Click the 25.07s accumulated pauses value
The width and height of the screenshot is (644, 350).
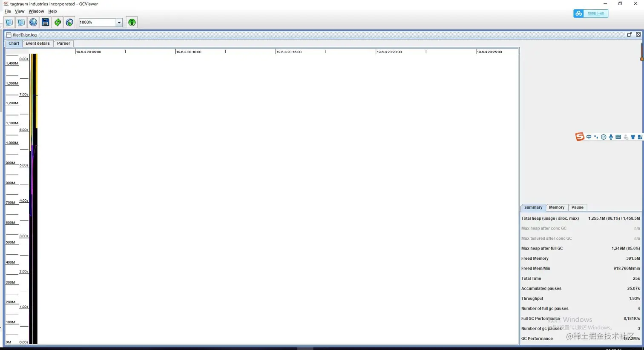[x=633, y=289]
